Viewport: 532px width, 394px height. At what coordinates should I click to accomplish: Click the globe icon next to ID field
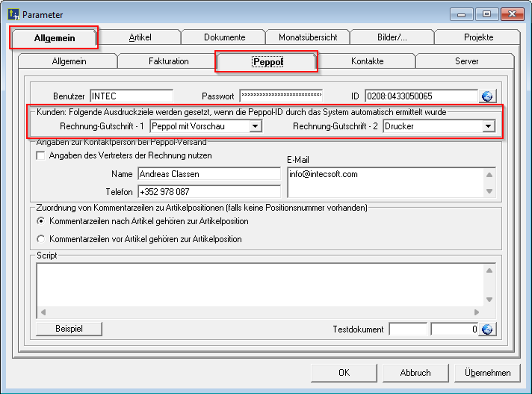pos(487,96)
